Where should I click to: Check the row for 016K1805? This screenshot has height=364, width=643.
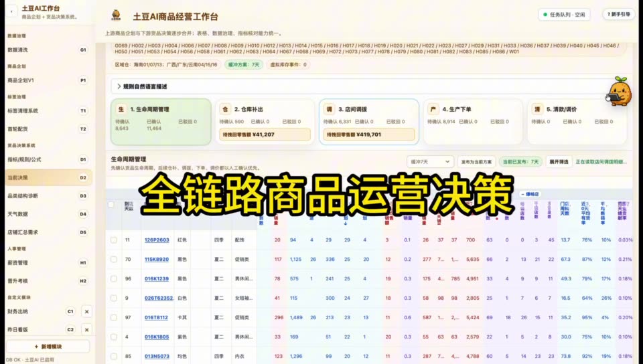114,337
